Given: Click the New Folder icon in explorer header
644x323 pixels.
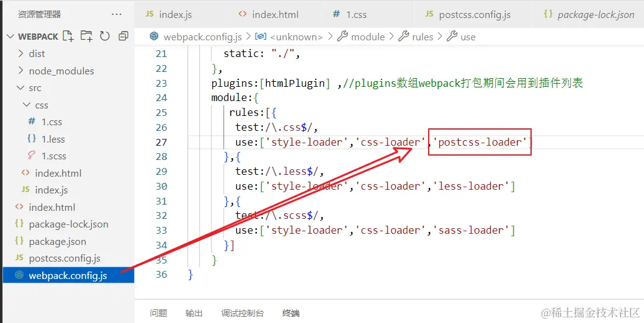Looking at the screenshot, I should click(86, 36).
